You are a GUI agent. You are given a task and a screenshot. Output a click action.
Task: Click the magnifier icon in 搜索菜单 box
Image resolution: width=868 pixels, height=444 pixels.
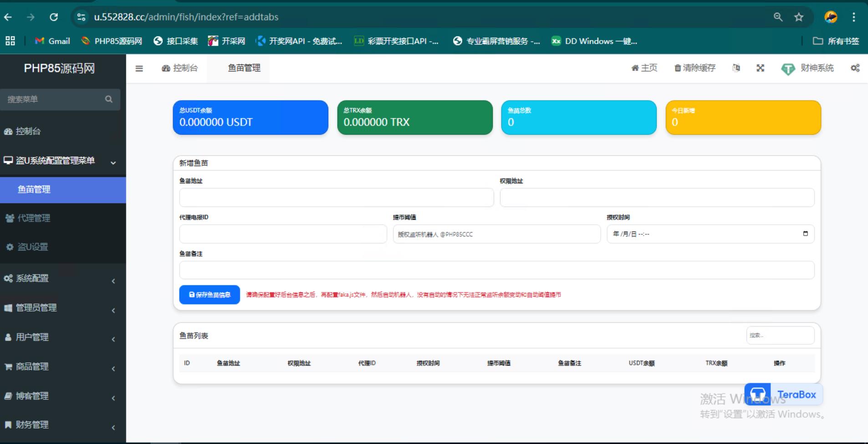click(x=108, y=99)
